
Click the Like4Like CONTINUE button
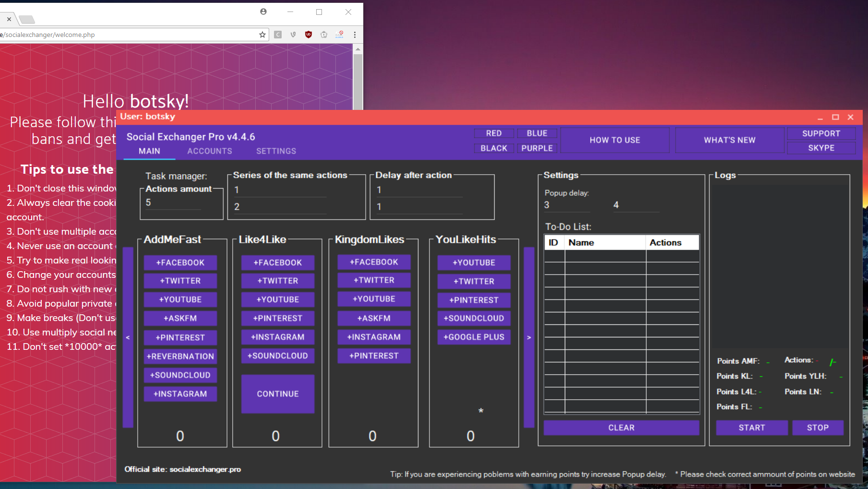pos(278,394)
